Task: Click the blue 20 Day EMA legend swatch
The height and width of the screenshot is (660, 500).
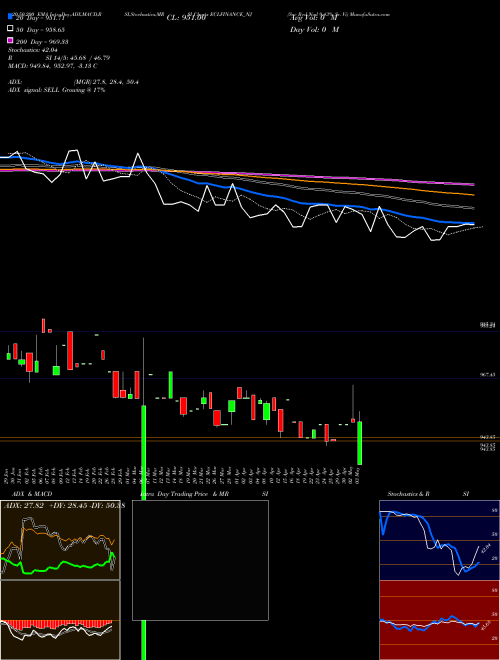Action: point(10,16)
